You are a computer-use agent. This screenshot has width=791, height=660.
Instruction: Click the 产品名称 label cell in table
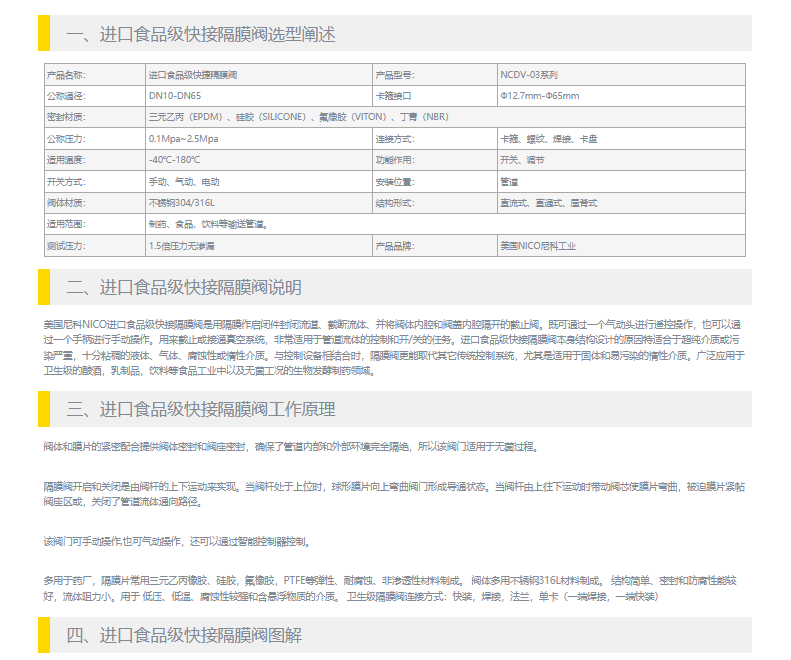tap(67, 75)
